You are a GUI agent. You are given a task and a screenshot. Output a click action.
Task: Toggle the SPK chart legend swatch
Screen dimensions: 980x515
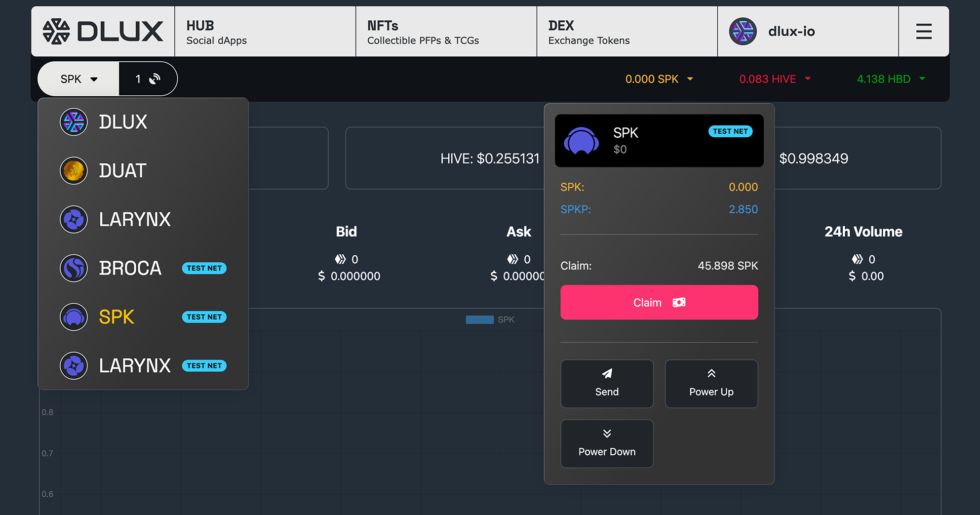click(x=479, y=320)
